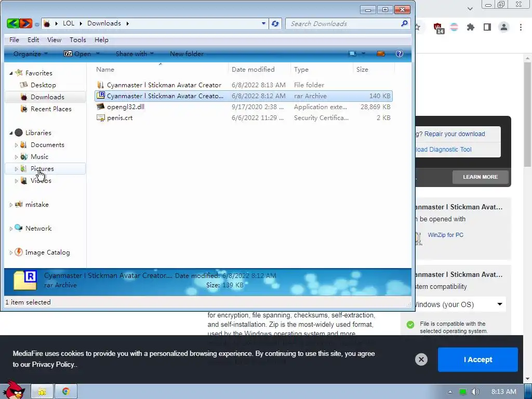Open Pictures library
The width and height of the screenshot is (532, 399).
pos(42,169)
